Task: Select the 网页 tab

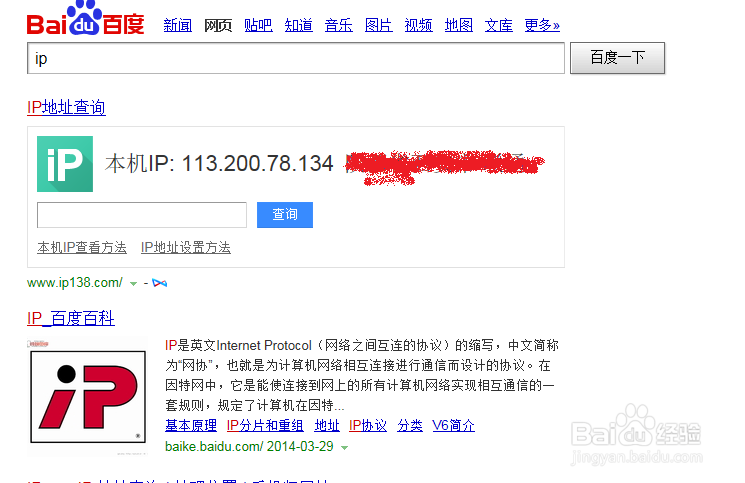Action: pos(218,25)
